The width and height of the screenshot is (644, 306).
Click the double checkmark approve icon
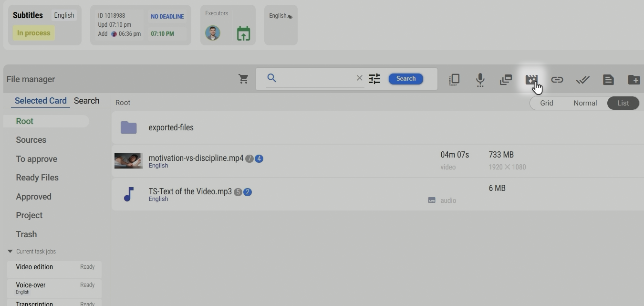(582, 80)
